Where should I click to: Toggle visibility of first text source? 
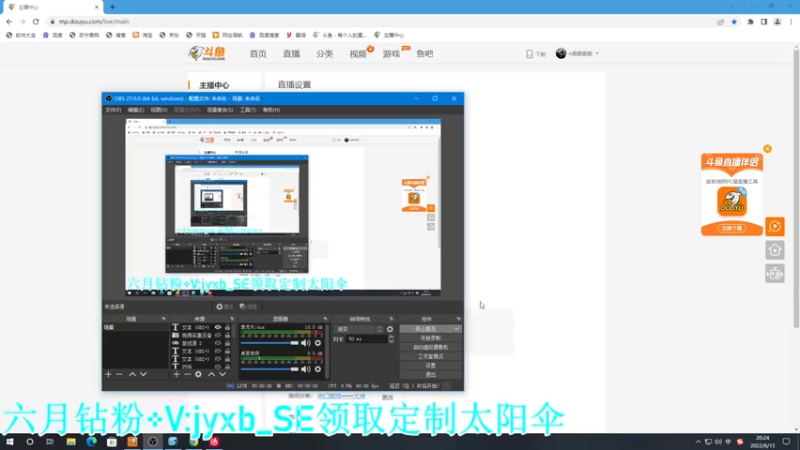coord(218,328)
